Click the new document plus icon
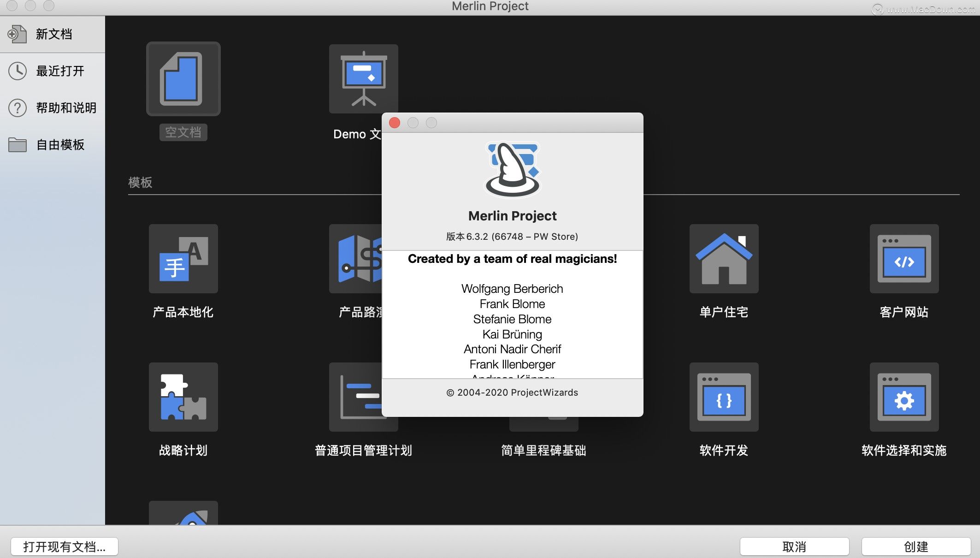Image resolution: width=980 pixels, height=558 pixels. click(x=17, y=34)
